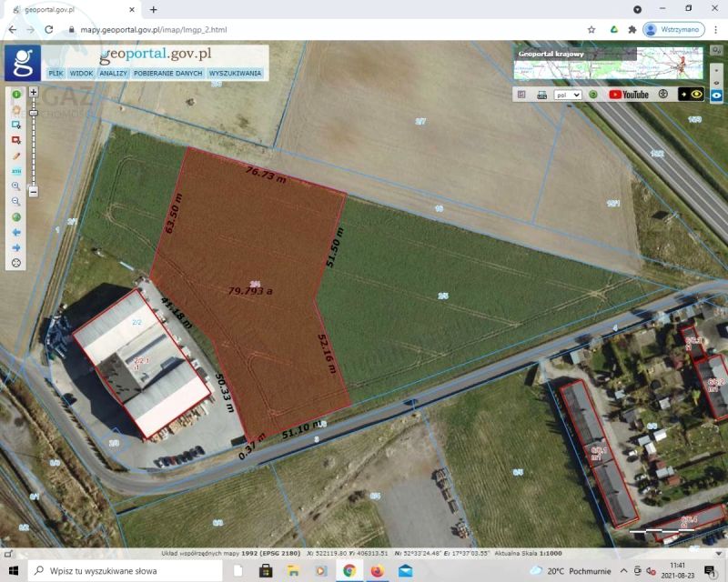The width and height of the screenshot is (728, 582).
Task: Show full extent with globe icon
Action: tap(16, 217)
